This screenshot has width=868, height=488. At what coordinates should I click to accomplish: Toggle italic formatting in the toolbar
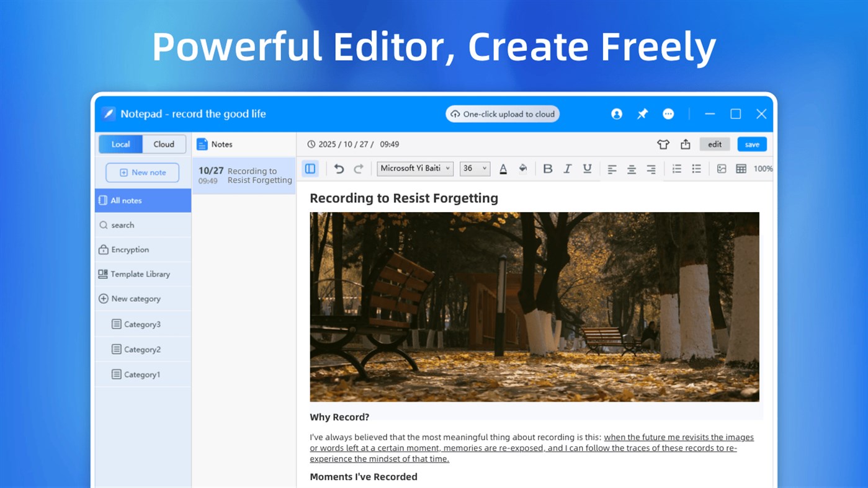coord(567,168)
